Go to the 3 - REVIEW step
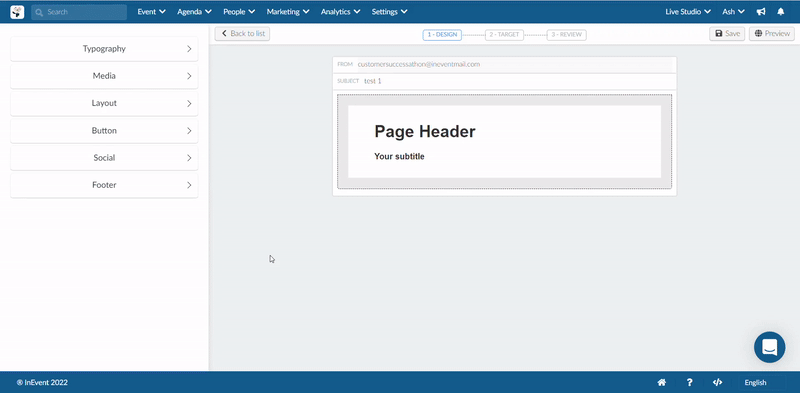This screenshot has height=393, width=800. (566, 35)
